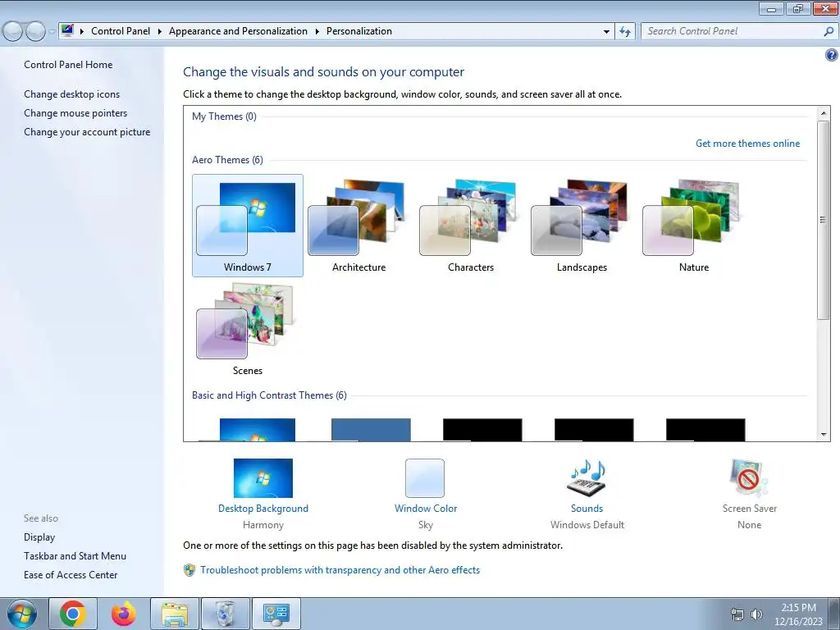
Task: Select the blue Windows Classic theme thumbnail
Action: [x=371, y=430]
